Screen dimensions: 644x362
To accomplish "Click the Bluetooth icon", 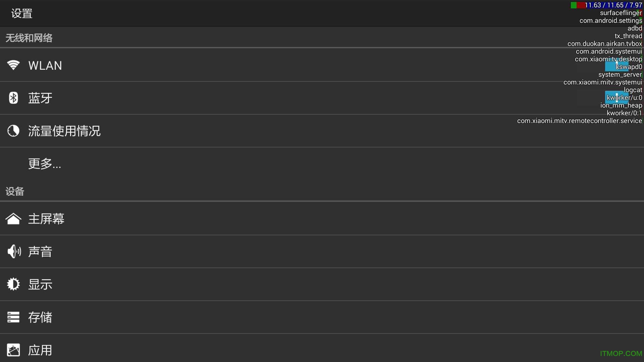I will [x=13, y=98].
